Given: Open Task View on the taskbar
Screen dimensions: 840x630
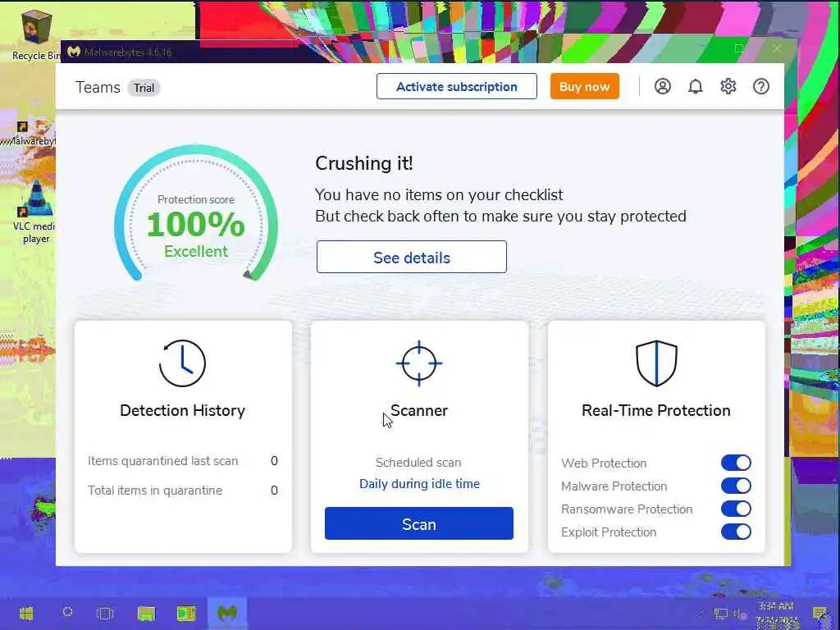Looking at the screenshot, I should (105, 613).
